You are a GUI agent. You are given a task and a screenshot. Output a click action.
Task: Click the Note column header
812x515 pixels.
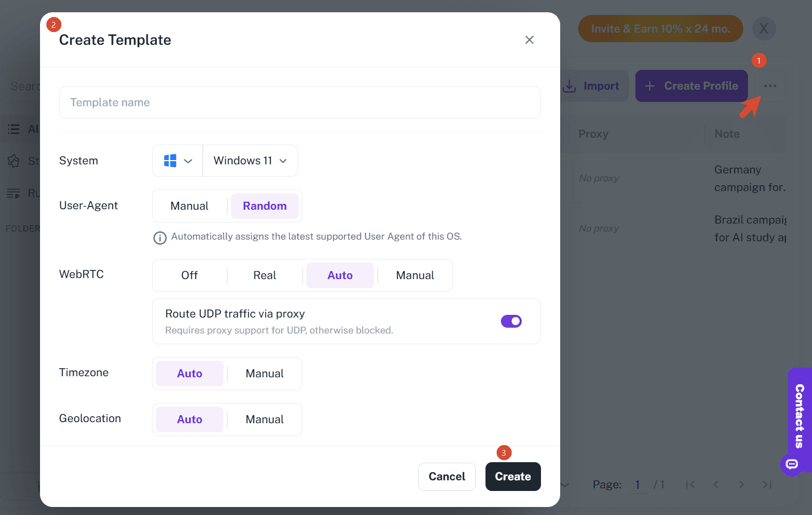click(727, 134)
